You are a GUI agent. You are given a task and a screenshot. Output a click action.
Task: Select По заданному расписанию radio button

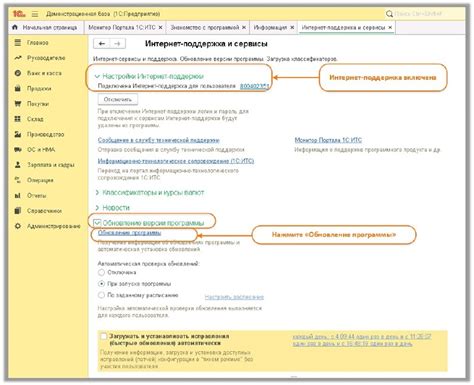(x=101, y=295)
